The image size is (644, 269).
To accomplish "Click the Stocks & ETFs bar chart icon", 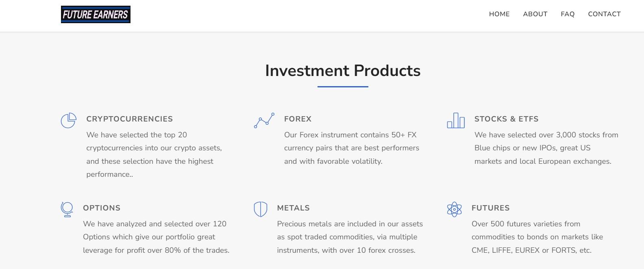I will (x=456, y=120).
